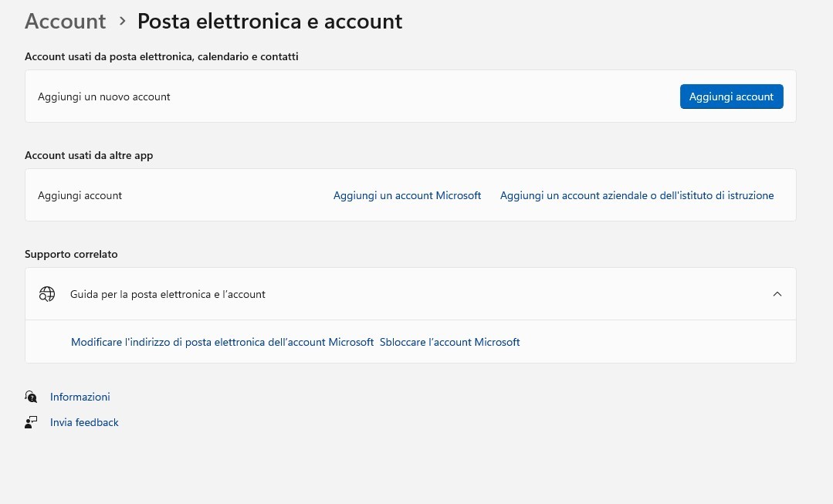Open the Informazioni link
The width and height of the screenshot is (833, 504).
tap(80, 397)
